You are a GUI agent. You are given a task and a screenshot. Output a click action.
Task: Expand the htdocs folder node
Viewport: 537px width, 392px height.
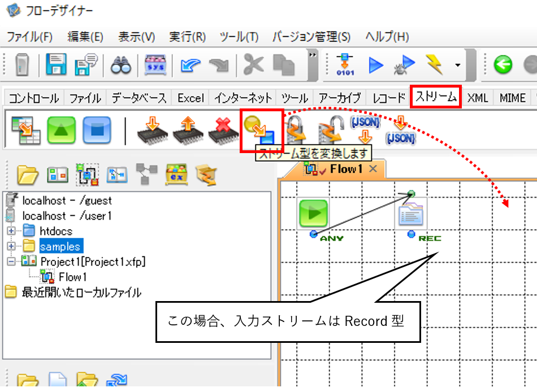(x=11, y=231)
